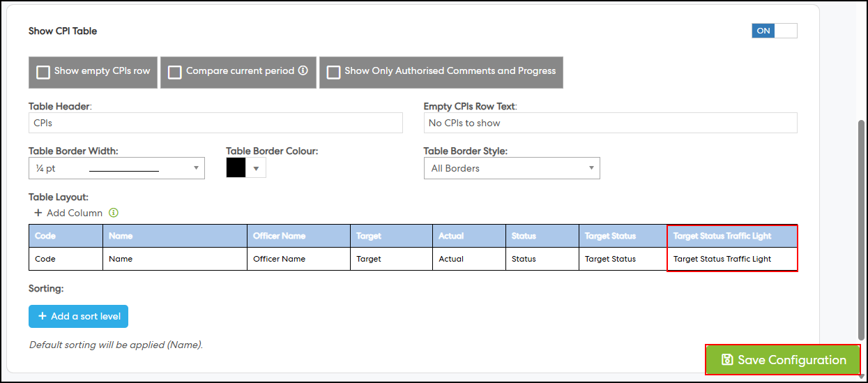Check Show Only Authorised Comments and Progress
Viewport: 868px width, 383px height.
[334, 72]
